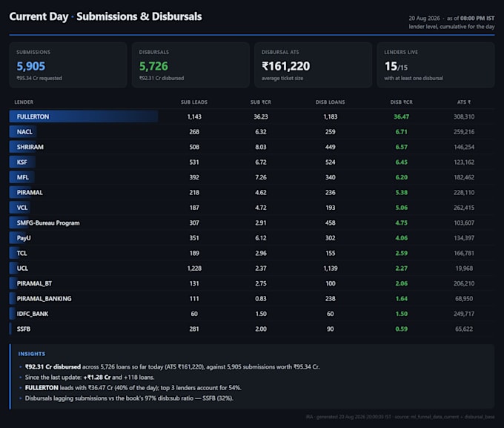The height and width of the screenshot is (428, 504).
Task: Click the '₹95.34 Cr requested' subtext
Action: pyautogui.click(x=39, y=78)
